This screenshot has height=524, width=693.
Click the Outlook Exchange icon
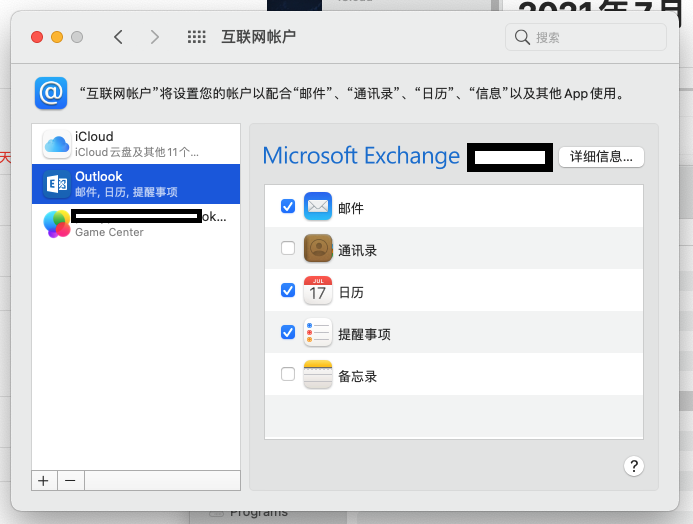pos(57,184)
